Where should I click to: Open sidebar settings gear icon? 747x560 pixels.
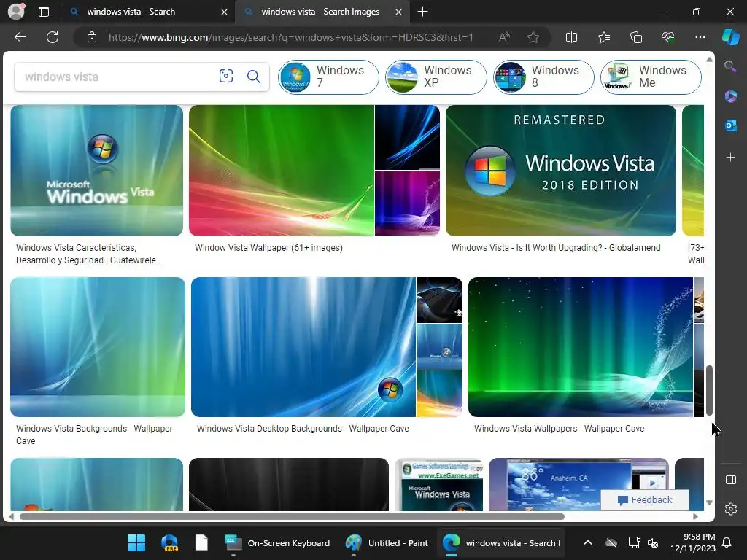[x=730, y=509]
